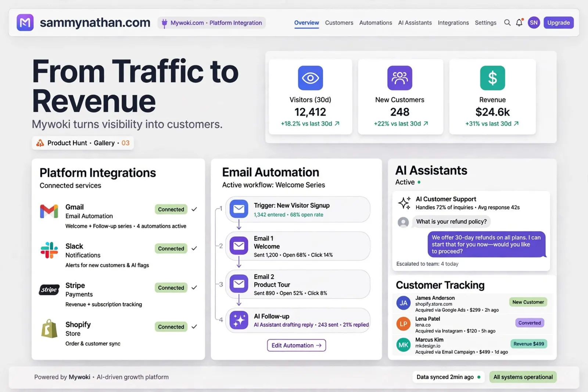Click the Visitors trend arrow icon

click(337, 124)
